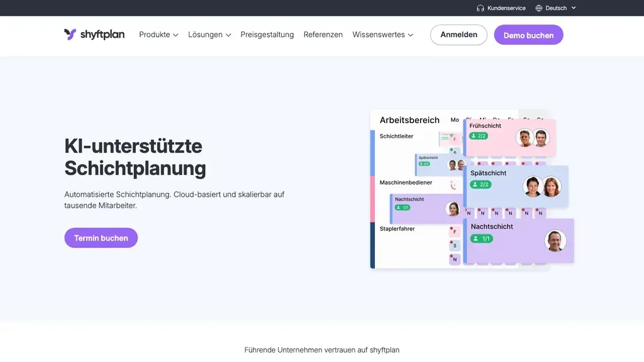Click the Staplerfahrer F shift tile
This screenshot has width=644, height=362.
click(x=455, y=231)
